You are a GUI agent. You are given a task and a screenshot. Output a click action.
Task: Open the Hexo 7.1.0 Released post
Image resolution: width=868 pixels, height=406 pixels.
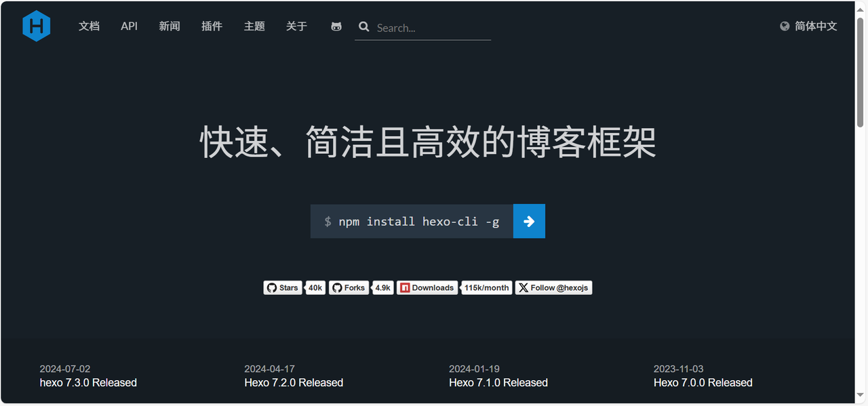pos(498,383)
